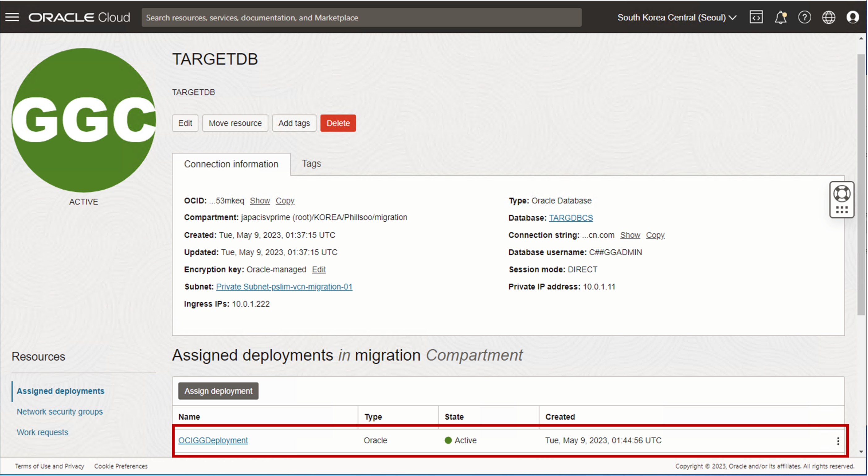Viewport: 868px width, 476px height.
Task: Click the Oracle Cloud hamburger menu icon
Action: (x=12, y=17)
